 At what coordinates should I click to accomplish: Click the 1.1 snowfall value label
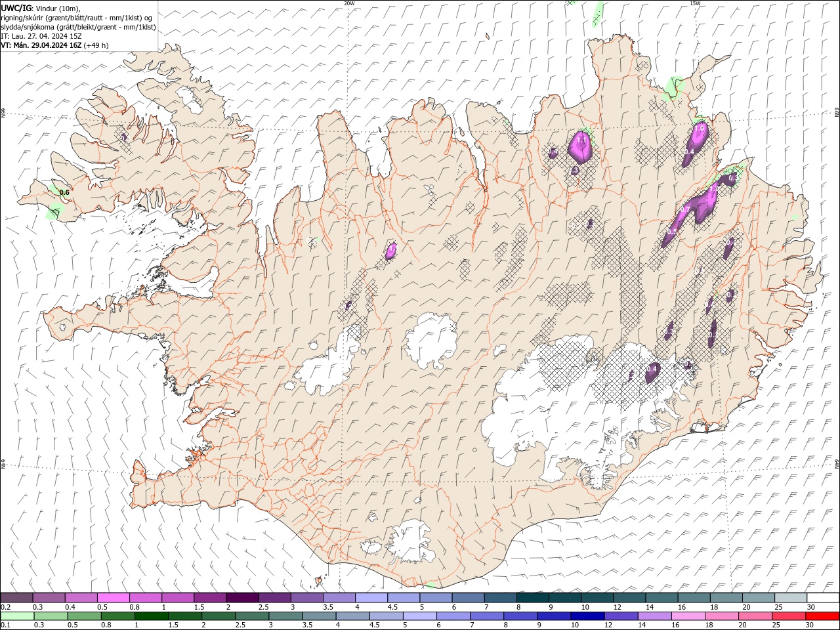coord(581,140)
